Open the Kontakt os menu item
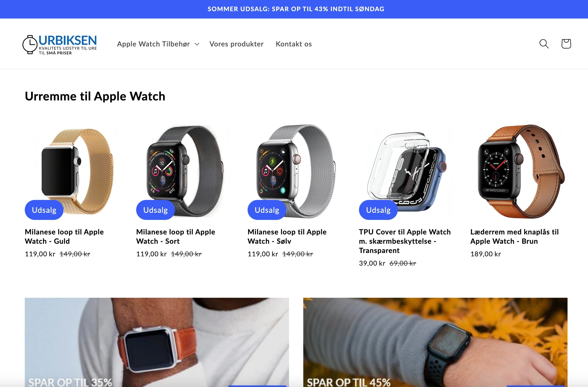Image resolution: width=588 pixels, height=387 pixels. point(294,44)
